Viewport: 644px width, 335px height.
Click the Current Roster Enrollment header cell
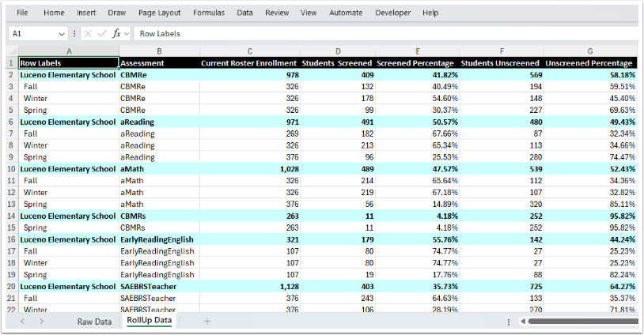pos(250,62)
